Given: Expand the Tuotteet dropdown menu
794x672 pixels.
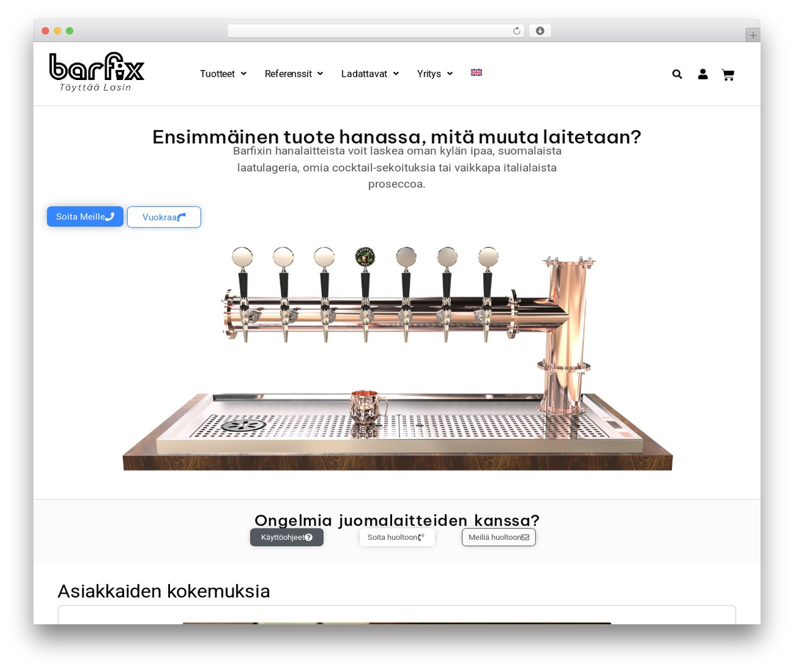Looking at the screenshot, I should (223, 74).
